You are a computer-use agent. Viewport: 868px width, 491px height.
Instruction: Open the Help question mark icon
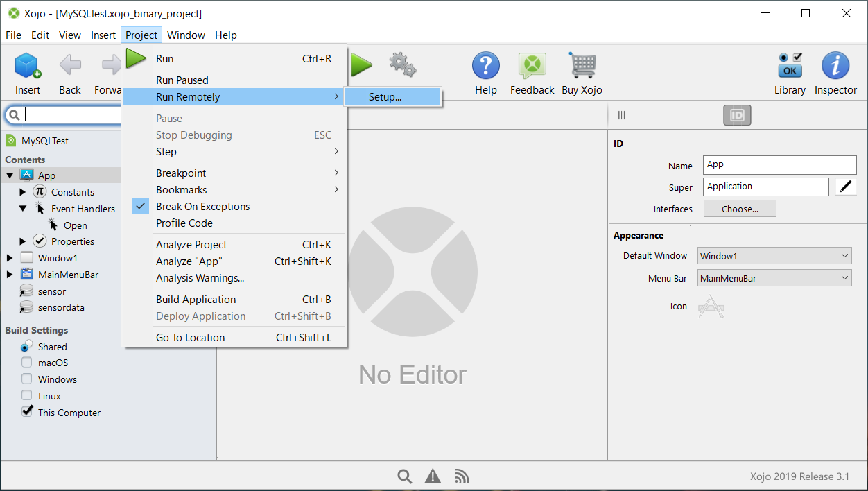click(486, 66)
